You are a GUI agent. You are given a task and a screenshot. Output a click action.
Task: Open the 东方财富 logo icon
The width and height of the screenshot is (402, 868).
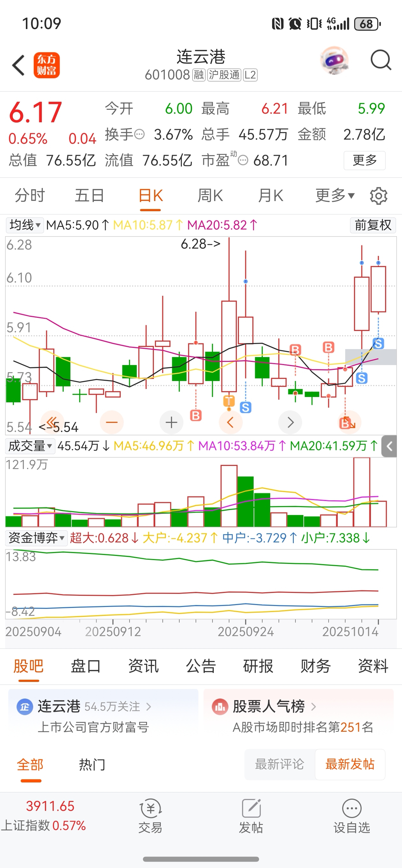[47, 65]
